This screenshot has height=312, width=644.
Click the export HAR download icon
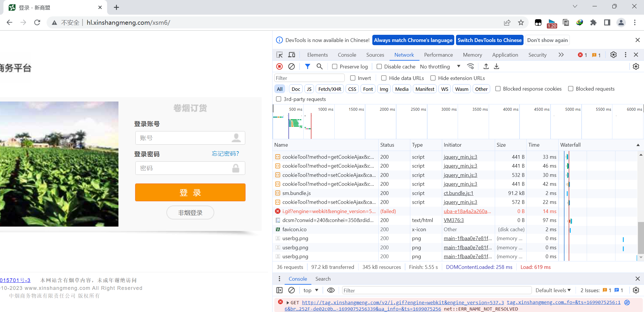497,66
